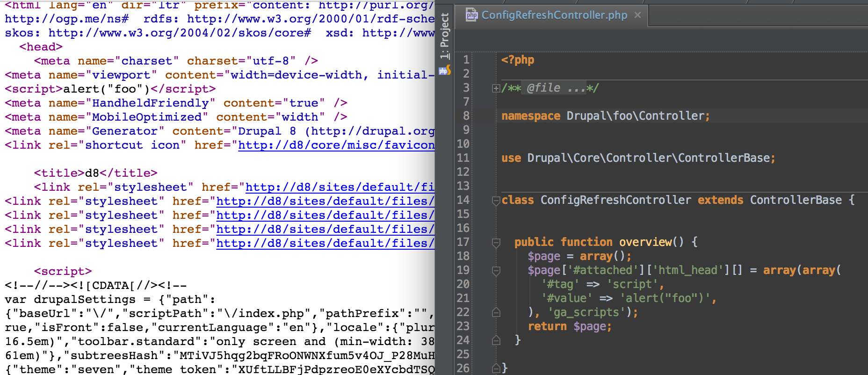This screenshot has width=868, height=375.
Task: Collapse the overview() function block
Action: [x=496, y=243]
